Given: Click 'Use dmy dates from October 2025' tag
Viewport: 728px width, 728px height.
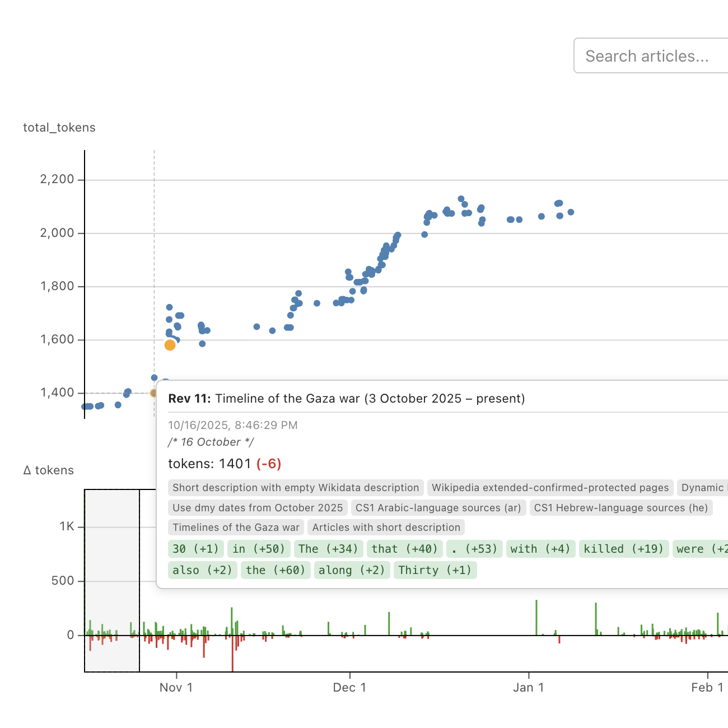Looking at the screenshot, I should 258,508.
